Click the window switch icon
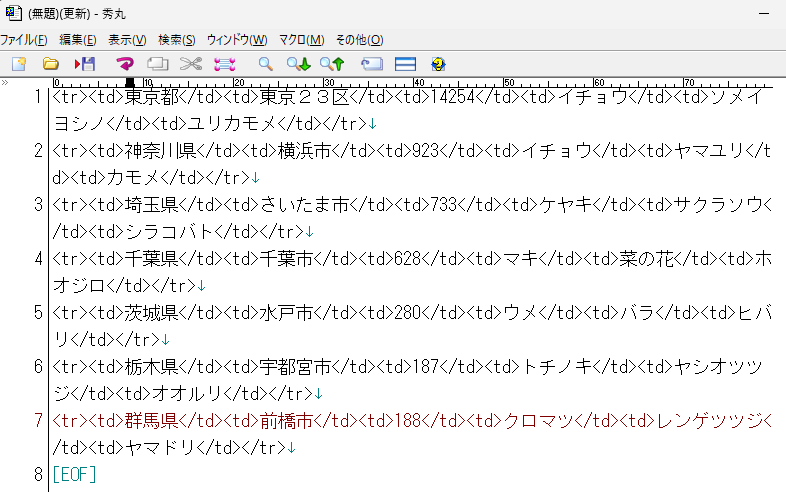This screenshot has width=786, height=492. tap(371, 64)
